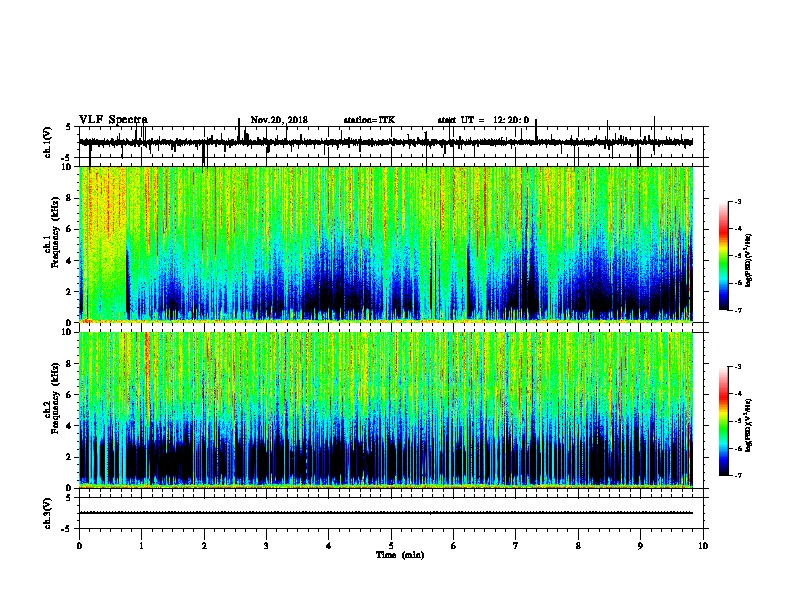The image size is (792, 612).
Task: Click time axis tick label "4"
Action: [328, 546]
